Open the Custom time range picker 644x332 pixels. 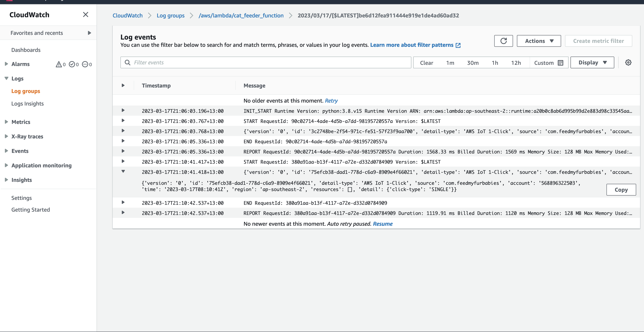[x=549, y=63]
